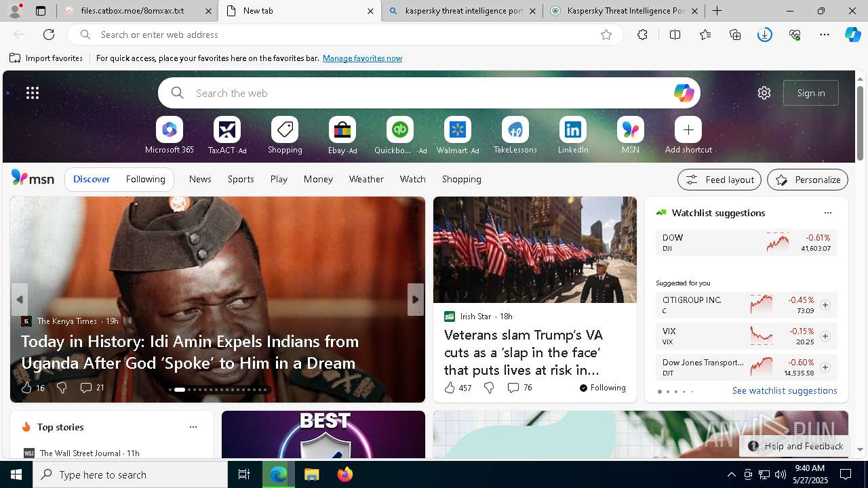
Task: Open the Sports category
Action: 241,179
